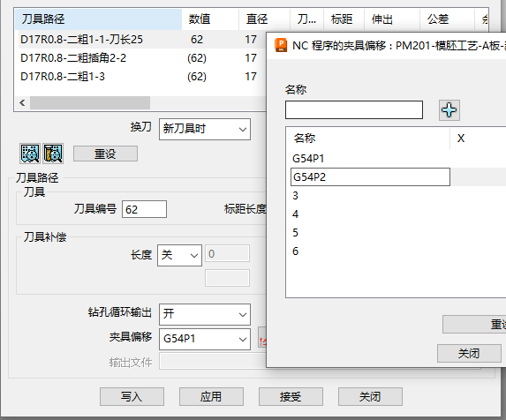Click the 写入 button
Image resolution: width=506 pixels, height=420 pixels.
click(132, 396)
